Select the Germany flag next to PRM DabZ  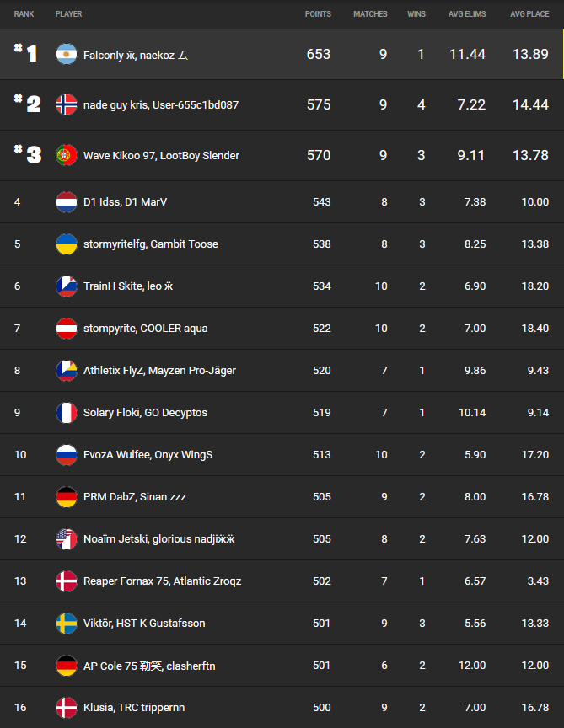click(66, 496)
